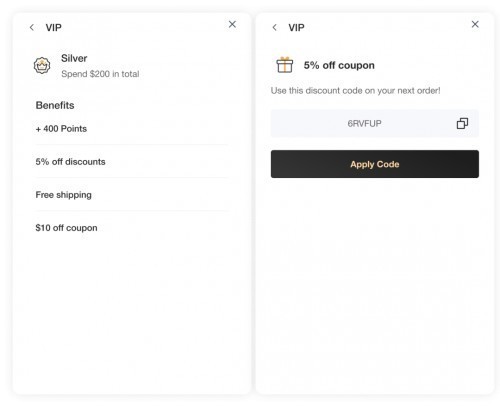Click the 'Spend $200 in total' text
The width and height of the screenshot is (500, 407).
[x=100, y=74]
